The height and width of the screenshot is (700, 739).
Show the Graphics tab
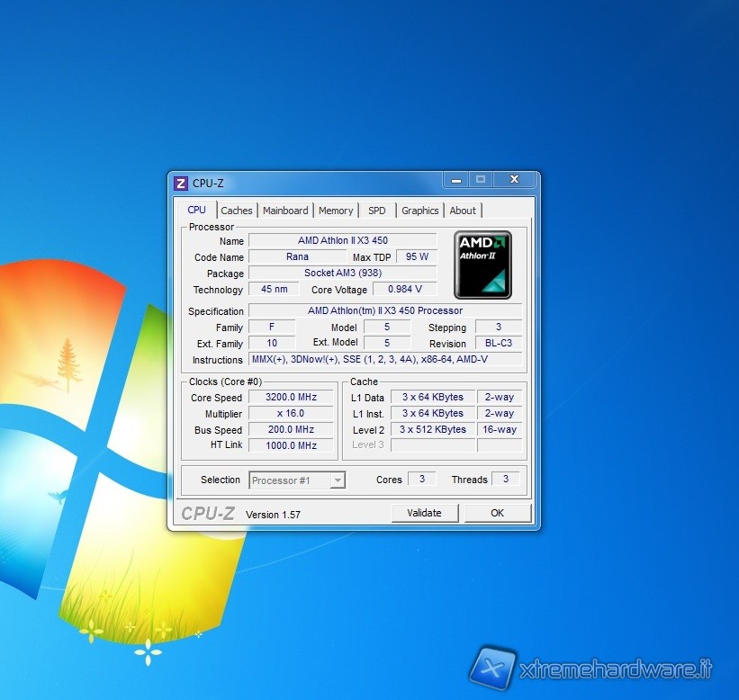tap(419, 211)
